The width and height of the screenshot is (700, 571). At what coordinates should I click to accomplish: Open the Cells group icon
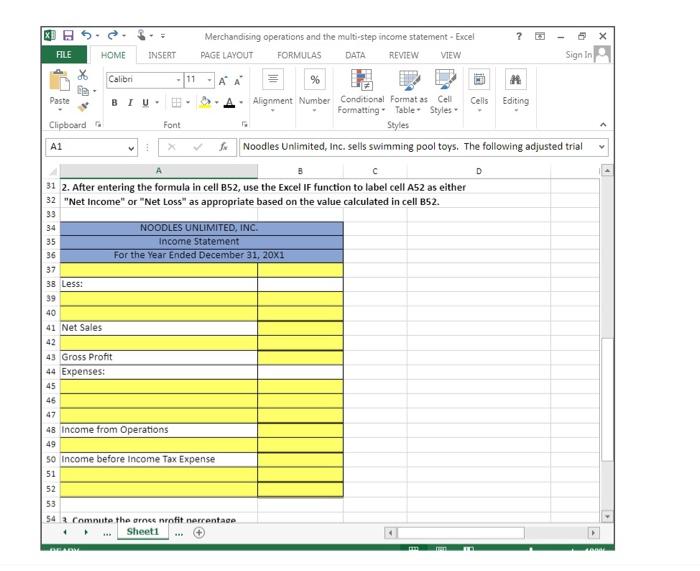point(479,79)
